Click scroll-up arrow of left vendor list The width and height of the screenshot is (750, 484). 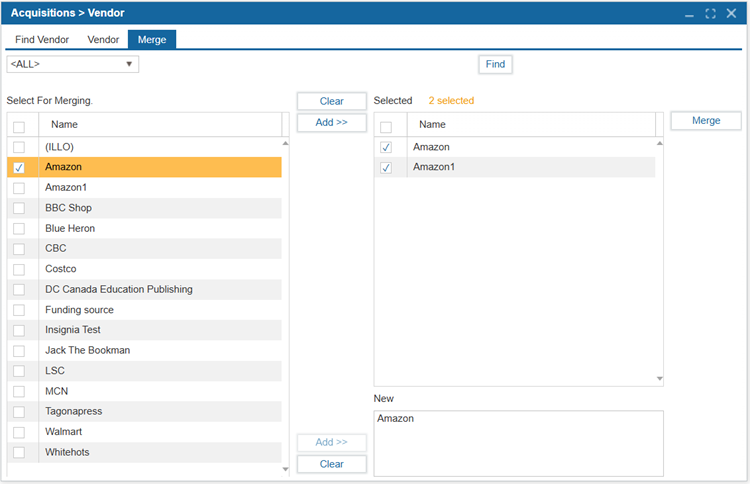286,143
